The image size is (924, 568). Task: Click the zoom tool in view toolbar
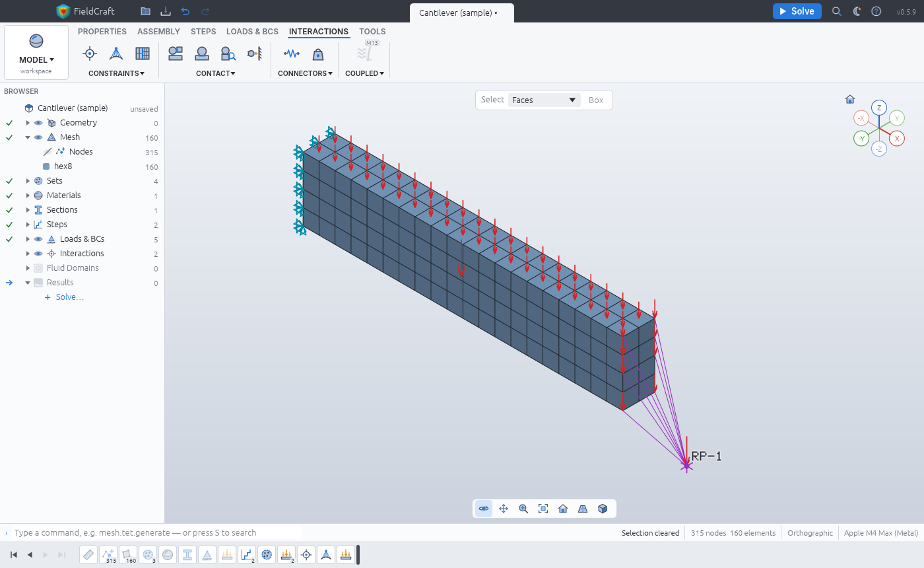(x=523, y=509)
